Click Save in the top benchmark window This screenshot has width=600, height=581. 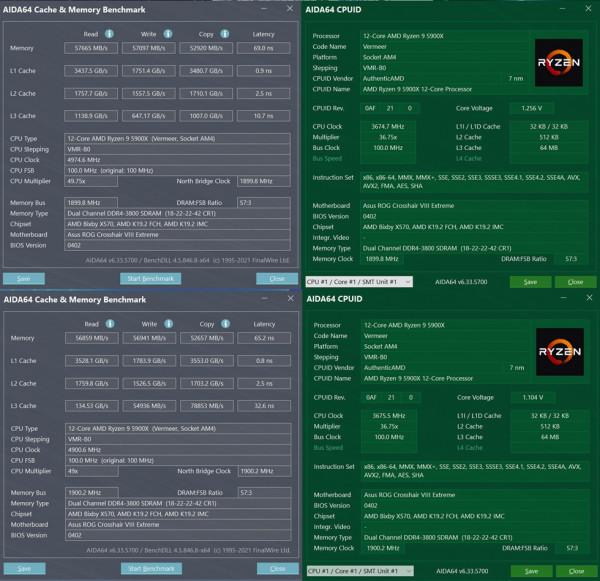click(24, 278)
